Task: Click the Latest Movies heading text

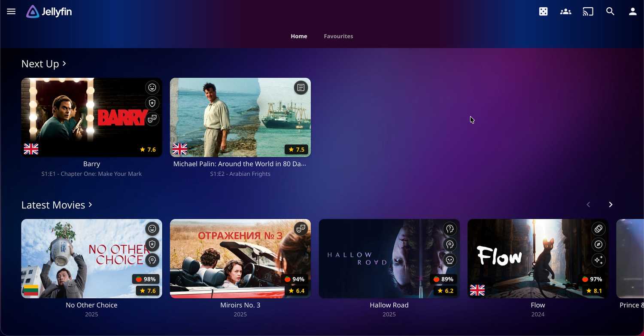Action: pyautogui.click(x=53, y=205)
